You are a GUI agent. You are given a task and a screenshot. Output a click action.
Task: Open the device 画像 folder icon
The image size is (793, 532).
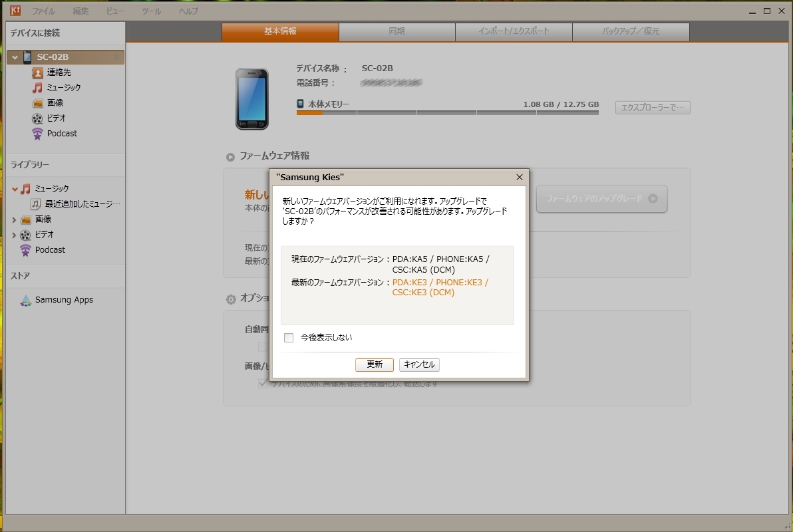click(37, 103)
